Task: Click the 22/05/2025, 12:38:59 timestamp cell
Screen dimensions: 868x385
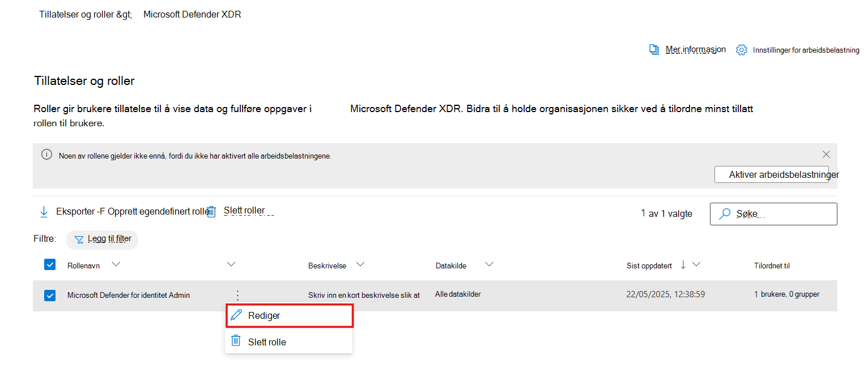Action: [x=666, y=294]
